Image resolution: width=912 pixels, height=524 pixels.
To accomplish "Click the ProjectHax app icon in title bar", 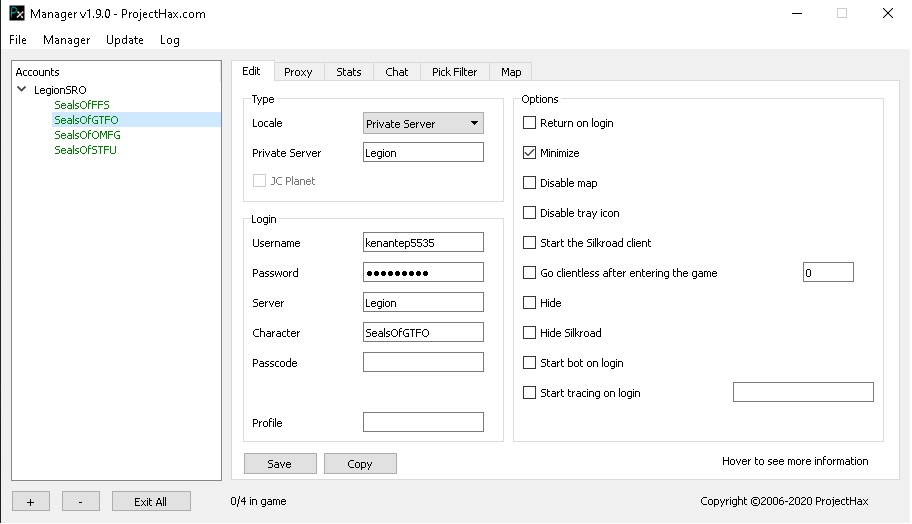I will tap(16, 14).
